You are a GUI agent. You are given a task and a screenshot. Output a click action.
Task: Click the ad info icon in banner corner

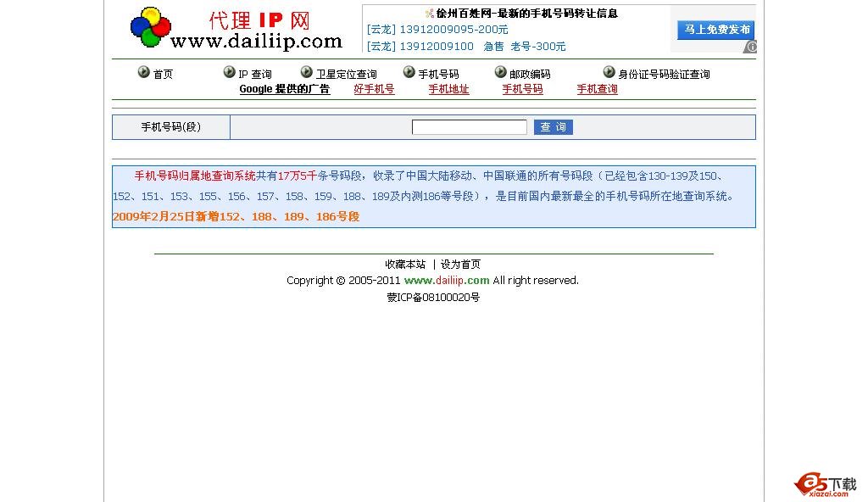pyautogui.click(x=749, y=47)
